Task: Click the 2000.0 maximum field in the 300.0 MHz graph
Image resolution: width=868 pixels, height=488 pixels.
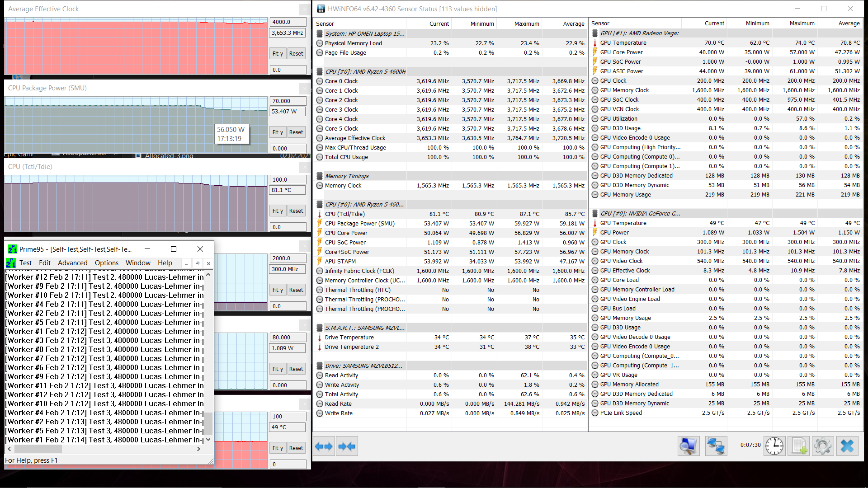Action: click(288, 258)
